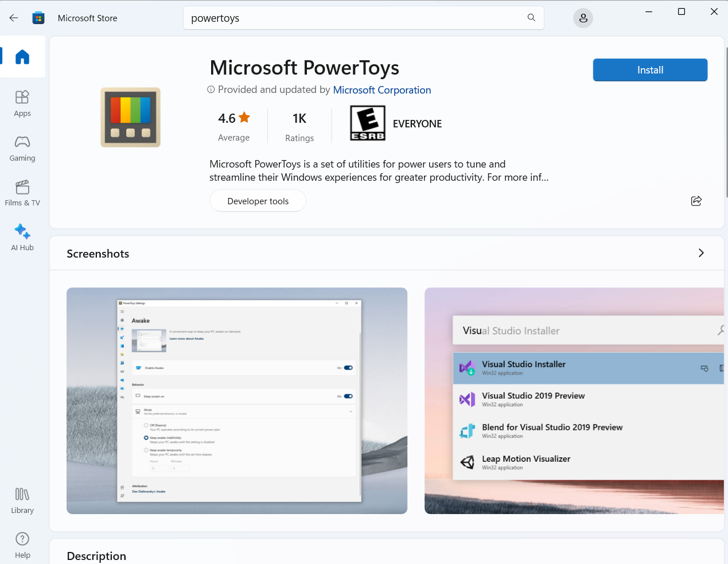
Task: Share Microsoft PowerToys via the share icon
Action: (x=696, y=200)
